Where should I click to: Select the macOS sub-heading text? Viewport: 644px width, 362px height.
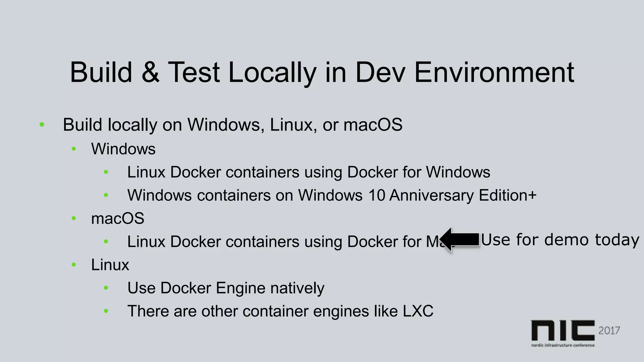tap(118, 218)
